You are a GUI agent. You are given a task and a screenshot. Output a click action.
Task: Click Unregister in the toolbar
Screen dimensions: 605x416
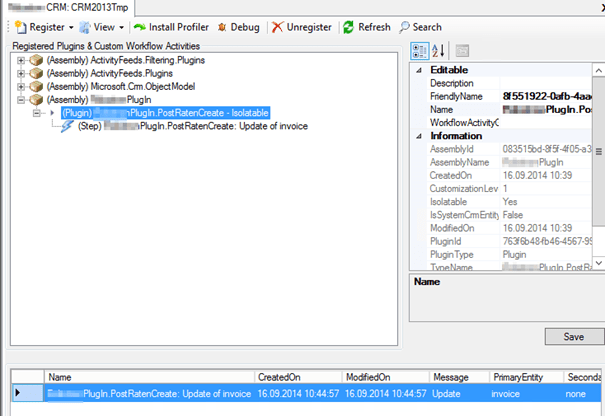303,27
